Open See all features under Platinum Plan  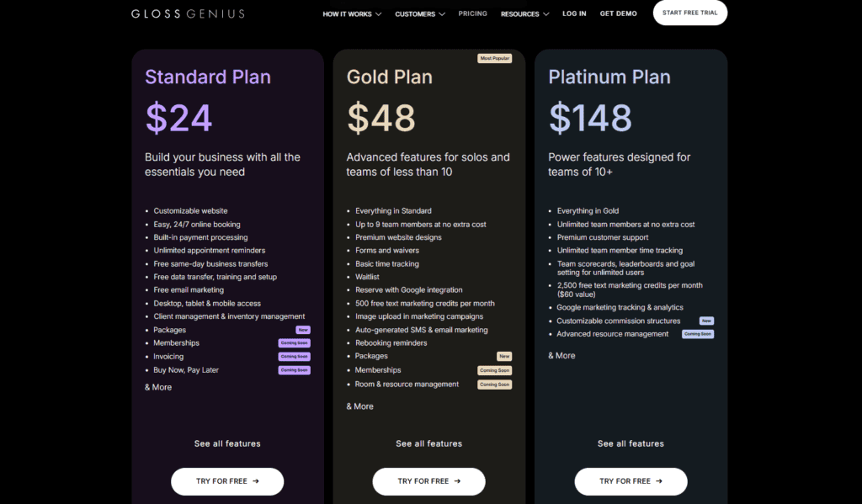pos(631,443)
